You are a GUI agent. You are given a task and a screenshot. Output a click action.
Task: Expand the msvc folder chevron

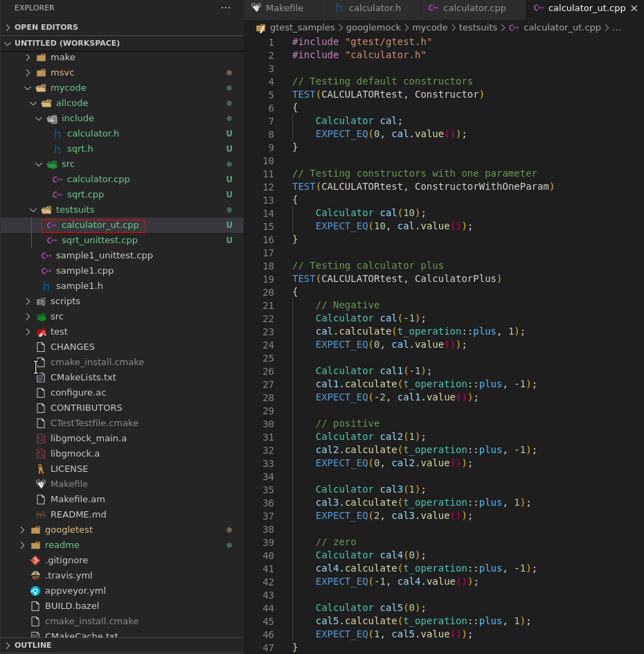pyautogui.click(x=28, y=73)
